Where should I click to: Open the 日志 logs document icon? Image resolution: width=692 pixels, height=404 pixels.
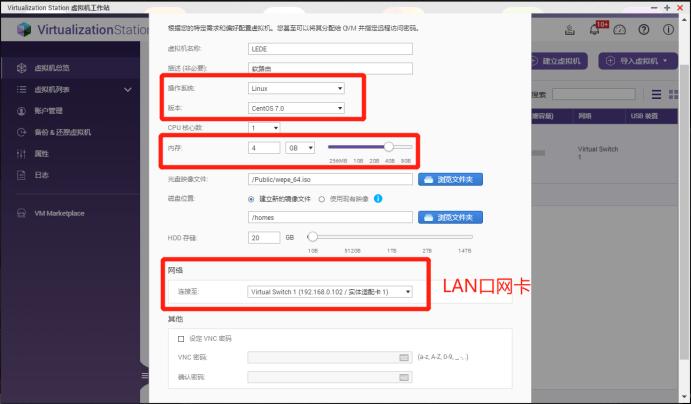pyautogui.click(x=21, y=175)
